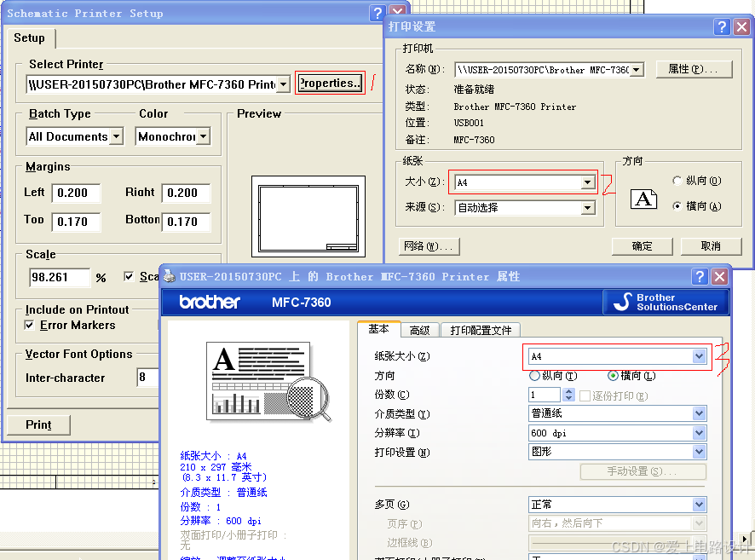Click the 份数(C) copies input field
This screenshot has width=755, height=560.
[x=545, y=395]
